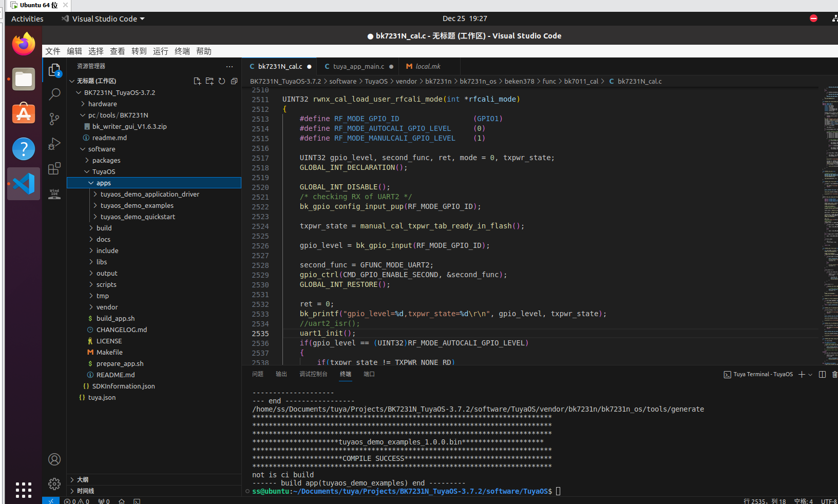
Task: Click Activities in the top bar
Action: tap(27, 18)
